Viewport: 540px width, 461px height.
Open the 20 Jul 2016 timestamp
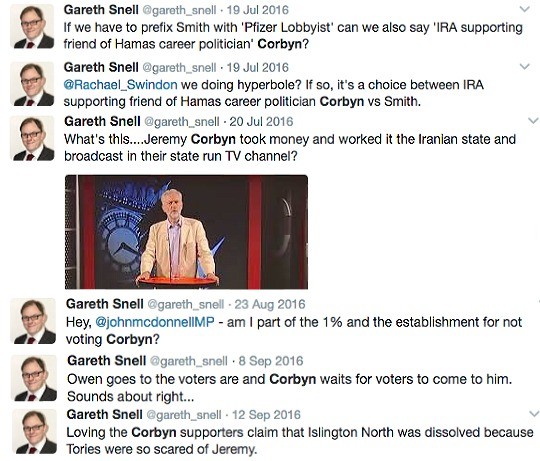[x=261, y=122]
